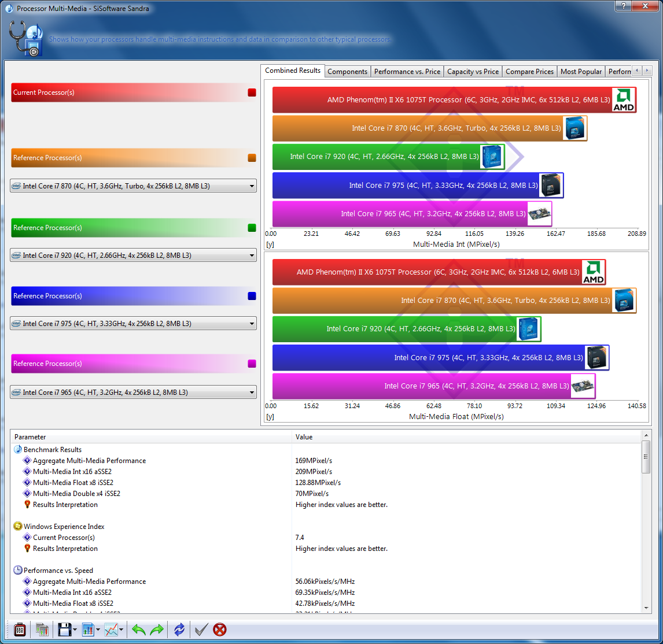Click the lightbulb icon beside Results Interpretation under Benchmark Results

tap(27, 504)
